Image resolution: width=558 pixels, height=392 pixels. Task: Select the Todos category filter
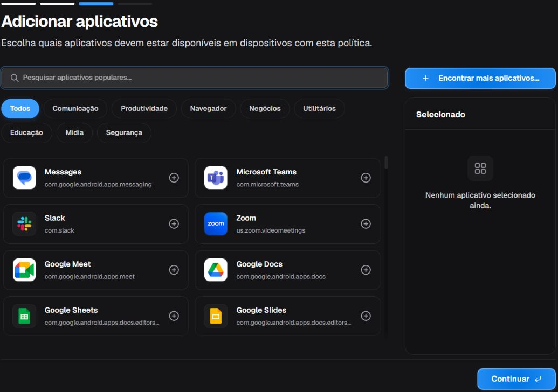point(20,108)
